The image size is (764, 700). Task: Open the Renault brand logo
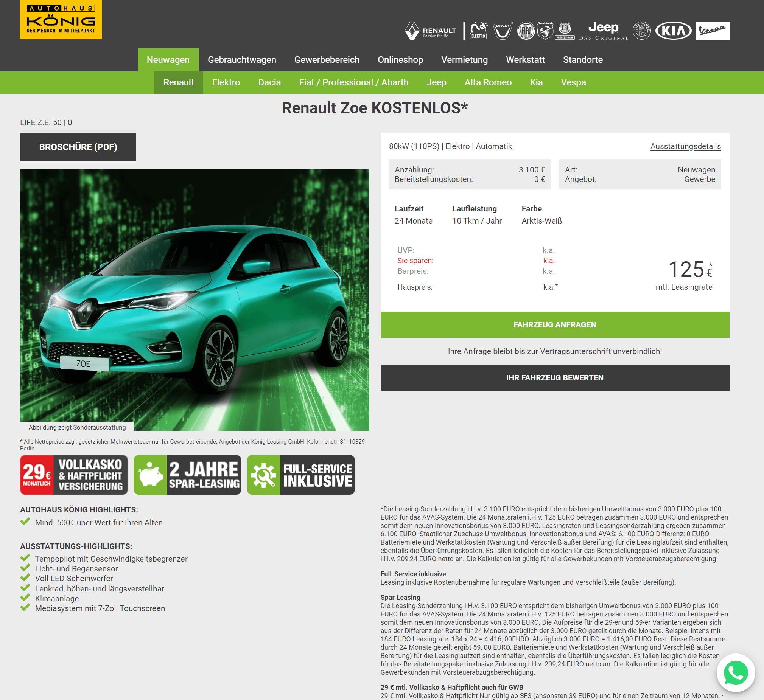click(431, 31)
